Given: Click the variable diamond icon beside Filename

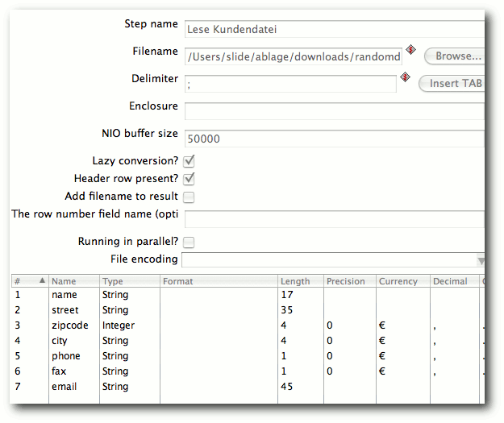Looking at the screenshot, I should [x=410, y=50].
